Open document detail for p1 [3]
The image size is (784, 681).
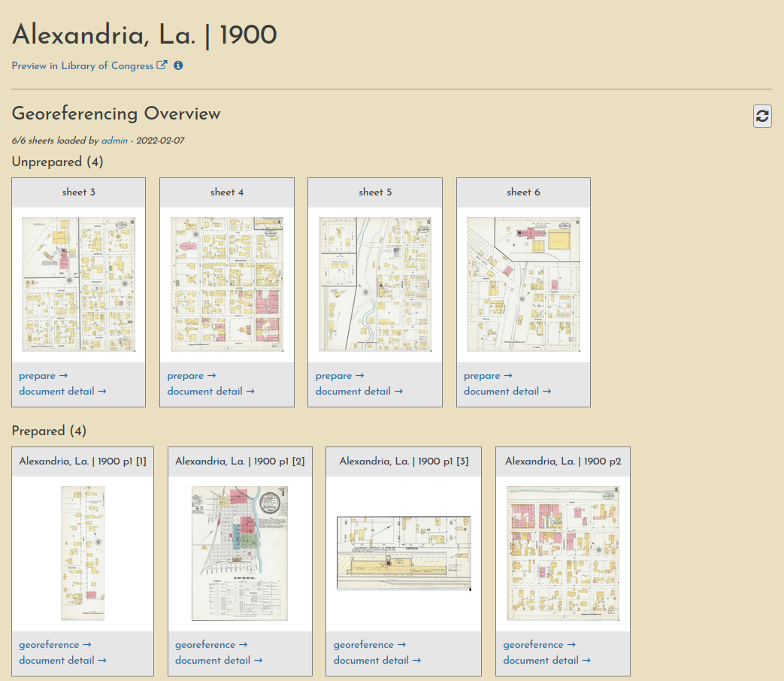coord(377,660)
